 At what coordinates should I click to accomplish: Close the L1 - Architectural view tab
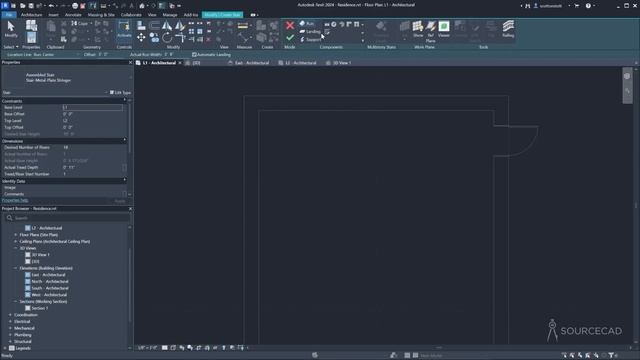click(180, 63)
